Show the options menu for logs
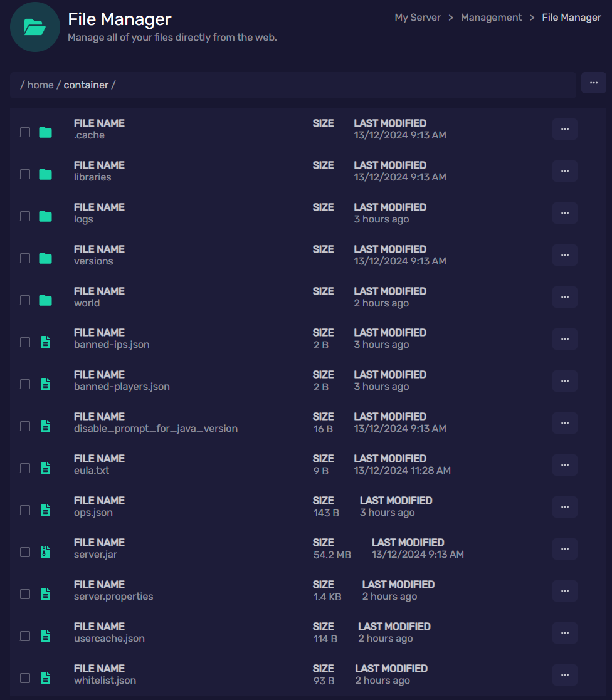The image size is (612, 700). click(564, 213)
